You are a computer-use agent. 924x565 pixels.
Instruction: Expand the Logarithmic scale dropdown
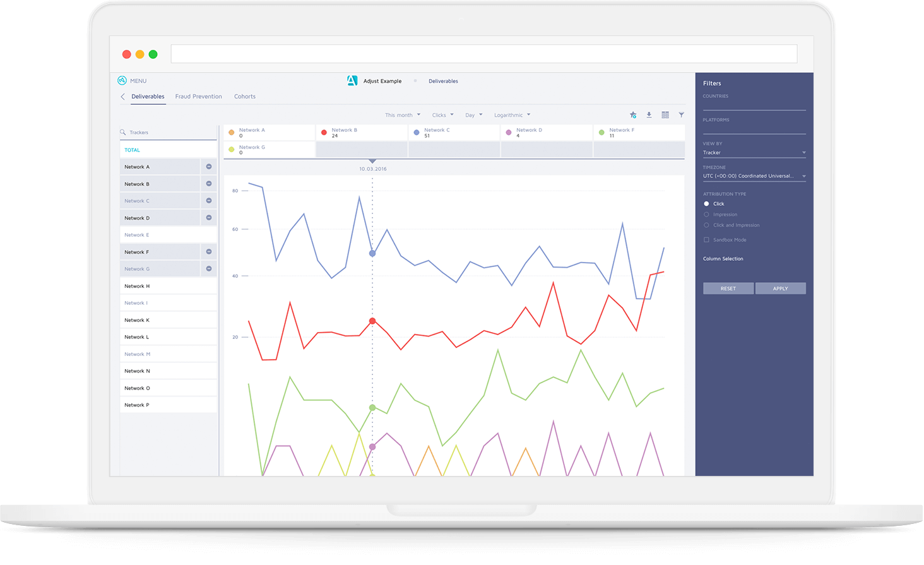tap(512, 115)
